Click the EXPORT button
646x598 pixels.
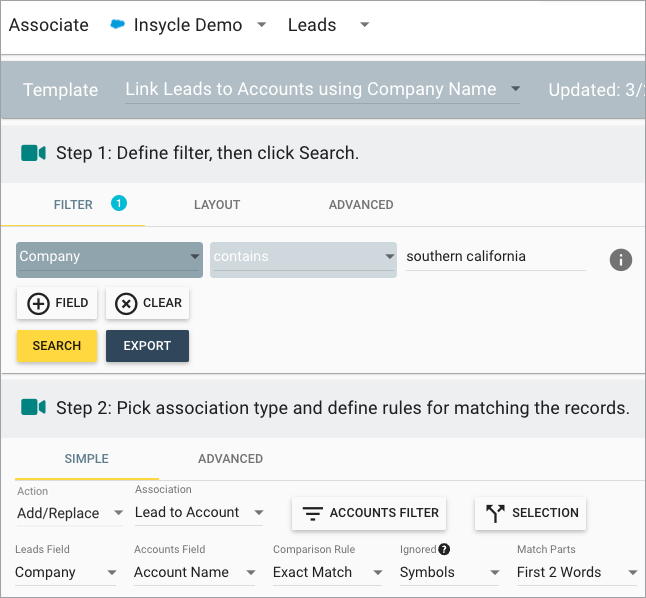(147, 346)
